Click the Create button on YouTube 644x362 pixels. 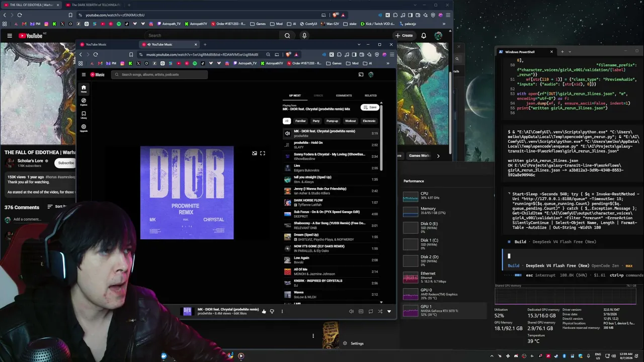pyautogui.click(x=404, y=36)
